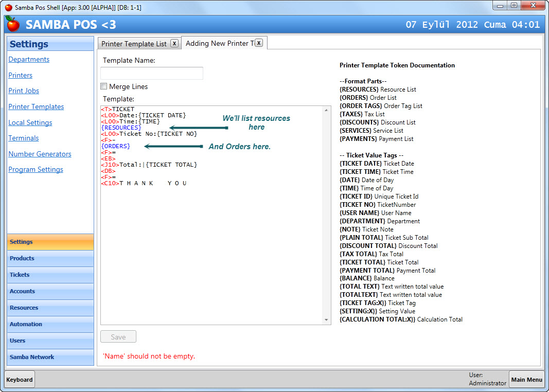Image resolution: width=549 pixels, height=392 pixels.
Task: Open the Number Generators link
Action: click(x=40, y=154)
